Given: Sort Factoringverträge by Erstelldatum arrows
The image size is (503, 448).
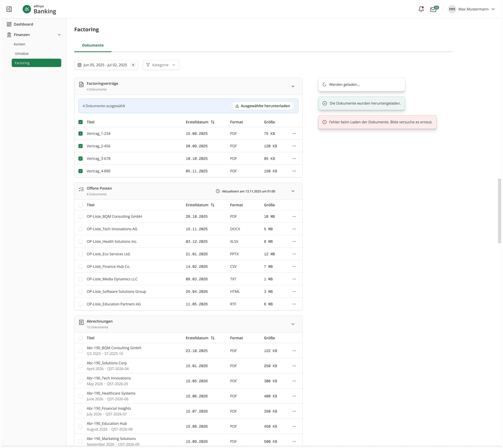Looking at the screenshot, I should (213, 122).
